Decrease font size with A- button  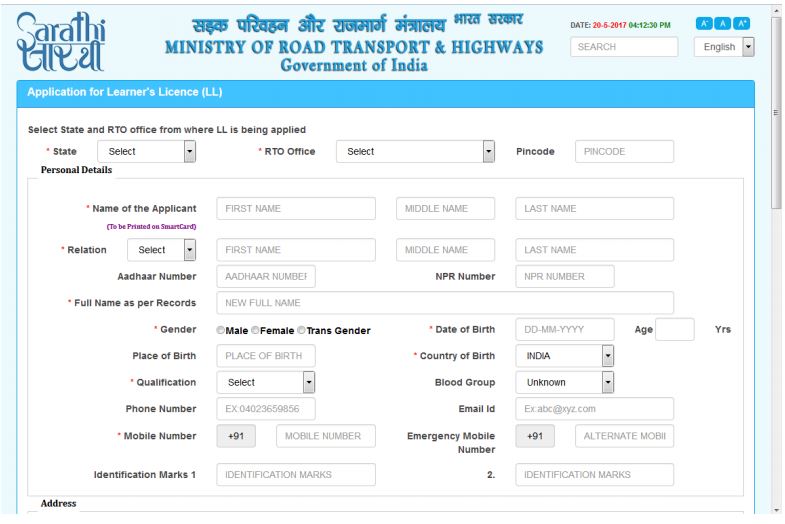tap(703, 23)
